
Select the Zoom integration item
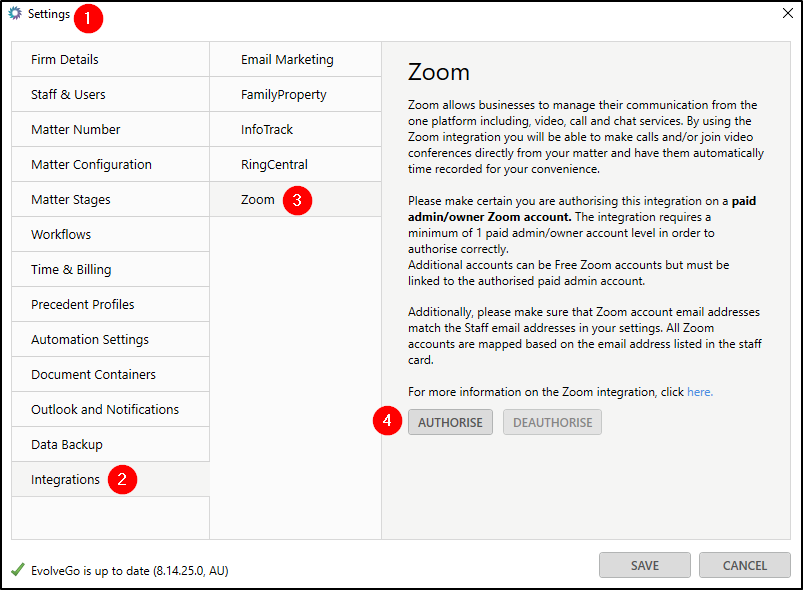pos(295,199)
